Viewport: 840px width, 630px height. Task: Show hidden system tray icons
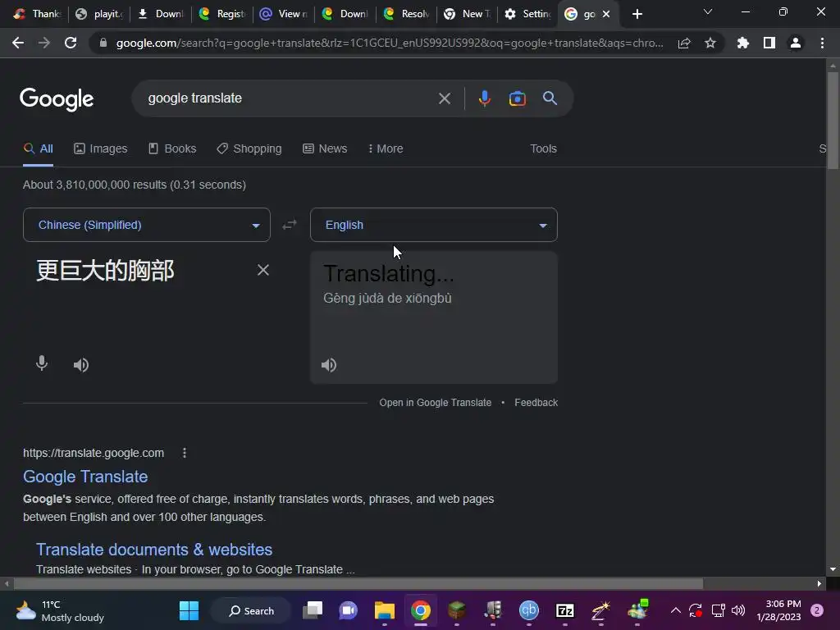coord(676,610)
